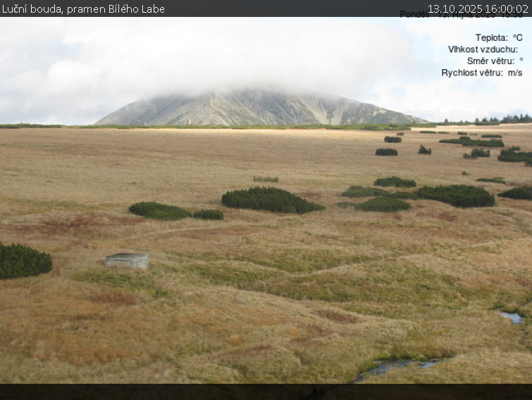The image size is (532, 400).
Task: Click the small pond at the bottom center
Action: tap(396, 365)
